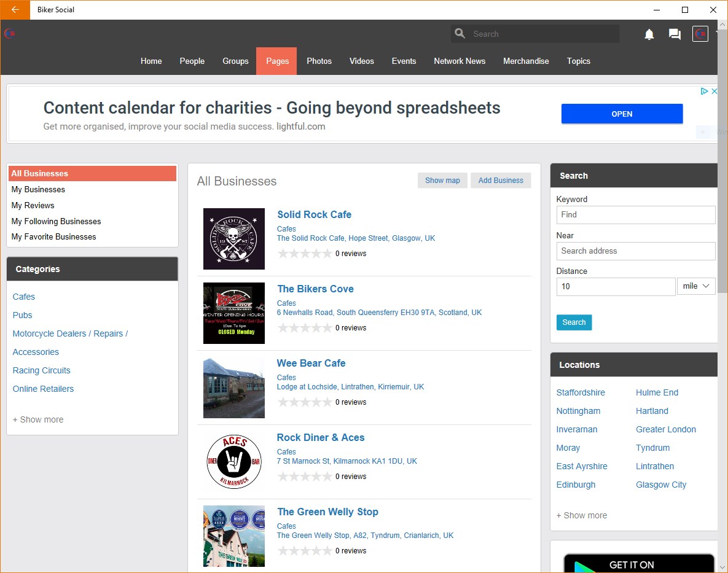Click the Biker Social logo icon
This screenshot has width=728, height=573.
click(10, 33)
